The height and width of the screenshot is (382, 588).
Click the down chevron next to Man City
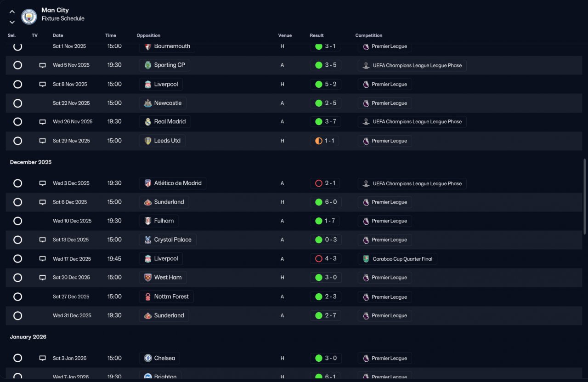pyautogui.click(x=12, y=22)
